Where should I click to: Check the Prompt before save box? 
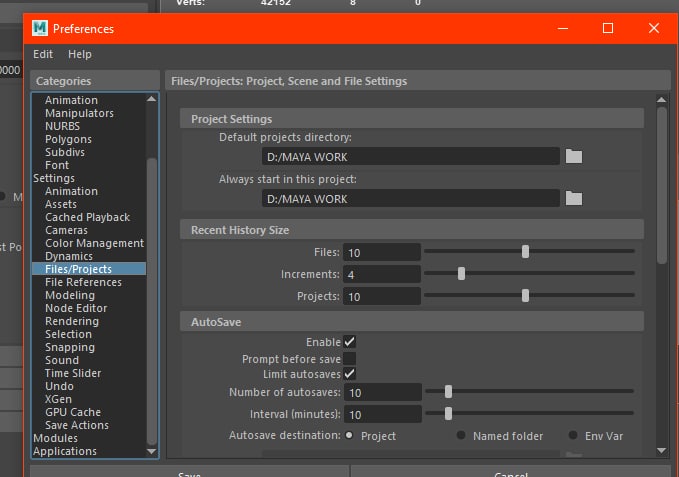point(349,358)
